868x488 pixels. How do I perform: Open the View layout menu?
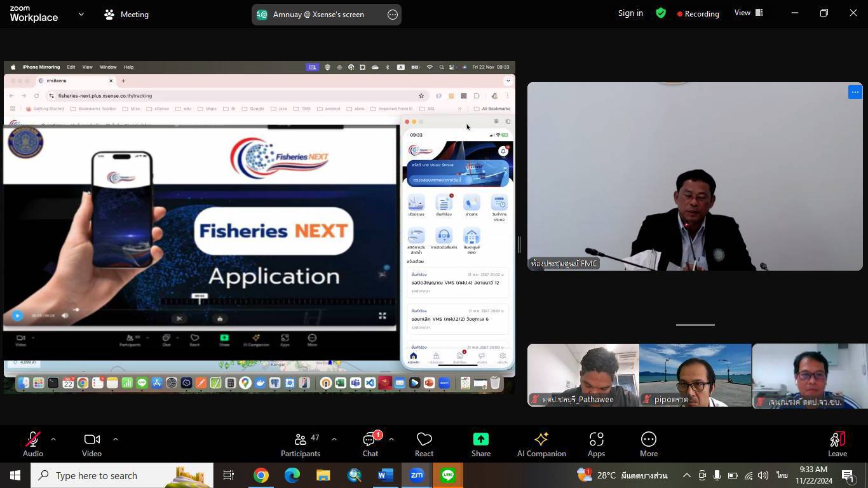click(749, 13)
